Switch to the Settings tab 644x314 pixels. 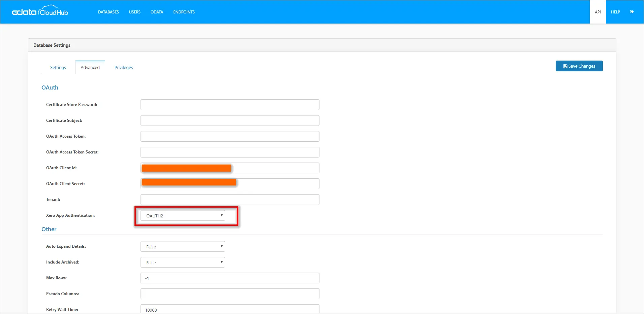(x=58, y=67)
